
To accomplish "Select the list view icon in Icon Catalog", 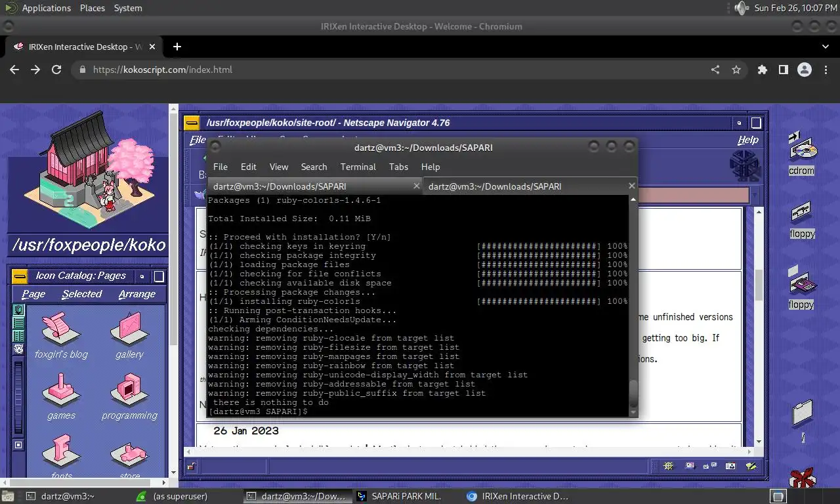I will coord(18,323).
